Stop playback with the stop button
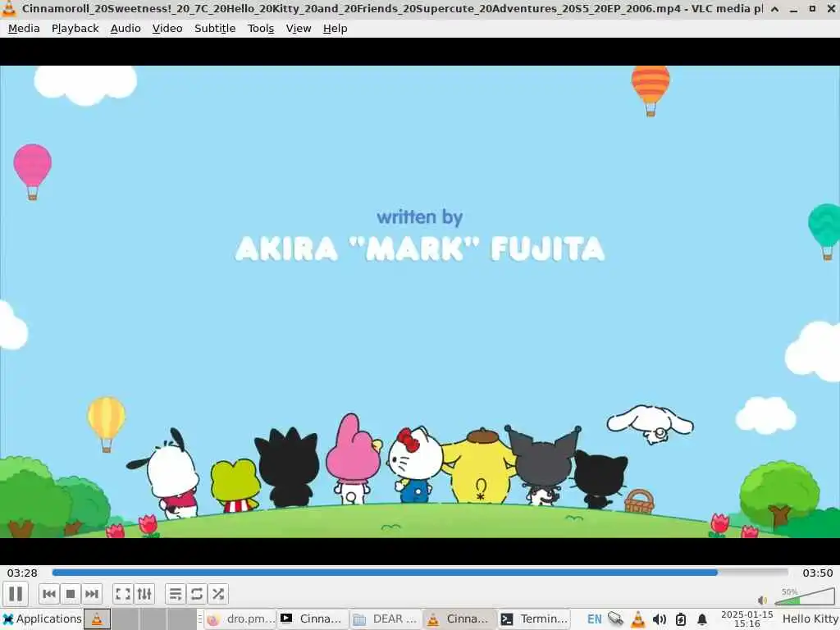Image resolution: width=840 pixels, height=630 pixels. pyautogui.click(x=71, y=594)
